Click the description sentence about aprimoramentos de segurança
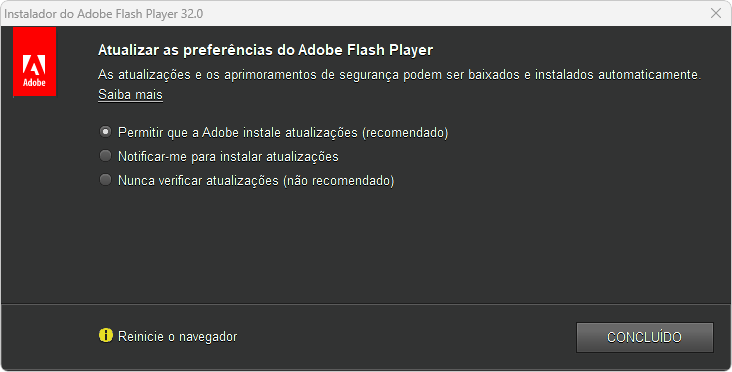The height and width of the screenshot is (372, 732). coord(400,75)
